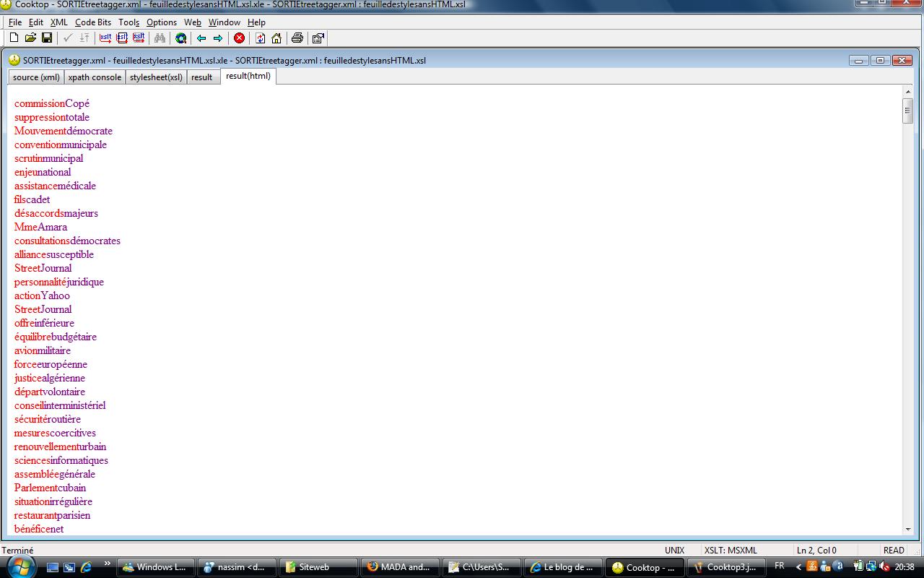
Task: Go forward using right arrow icon
Action: point(218,38)
